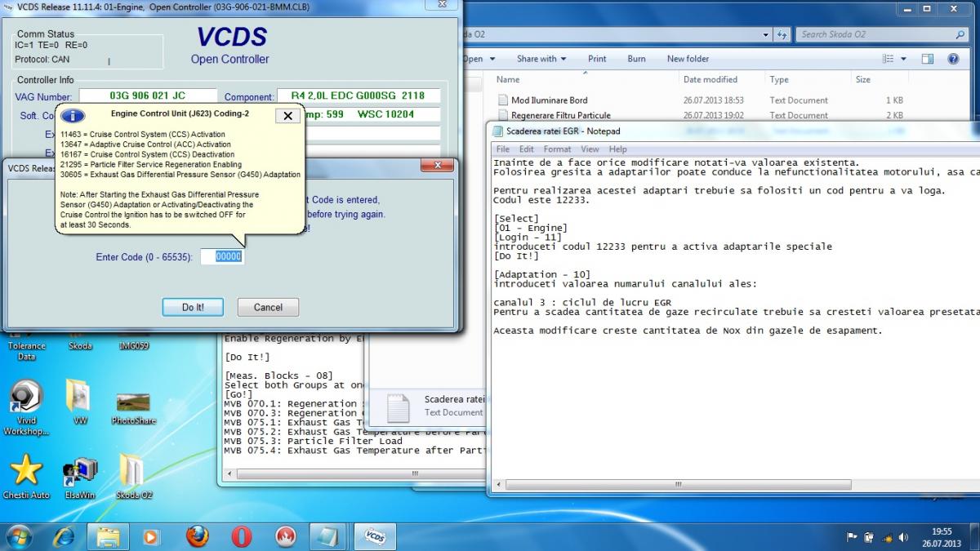Select the ElsaWin desktop shortcut
This screenshot has height=551, width=980.
coord(80,478)
